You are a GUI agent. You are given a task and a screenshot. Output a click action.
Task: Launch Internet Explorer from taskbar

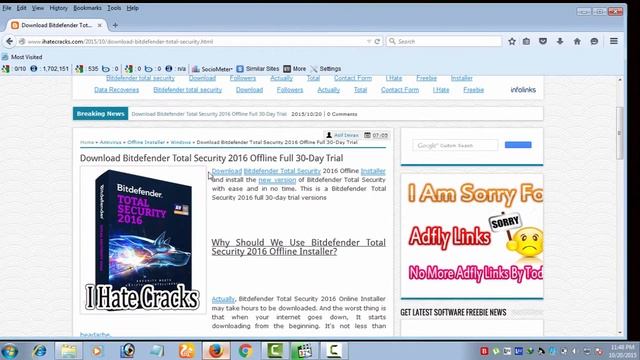coord(40,351)
